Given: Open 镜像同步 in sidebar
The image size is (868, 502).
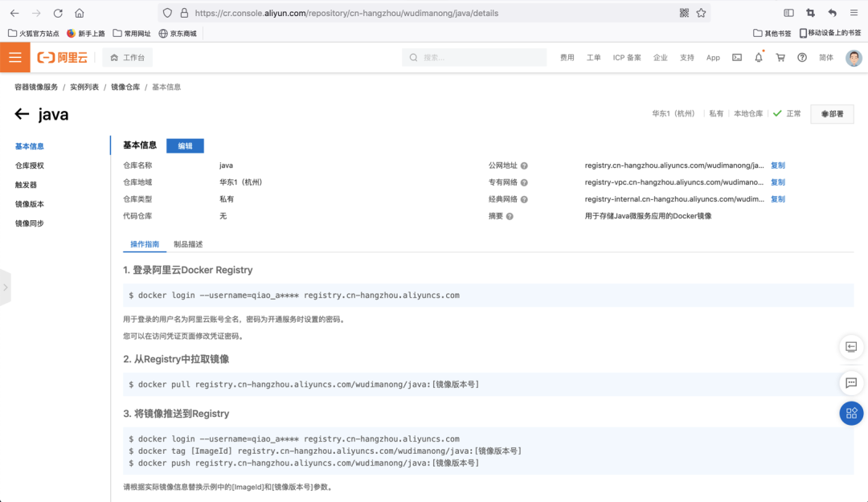Looking at the screenshot, I should click(30, 223).
